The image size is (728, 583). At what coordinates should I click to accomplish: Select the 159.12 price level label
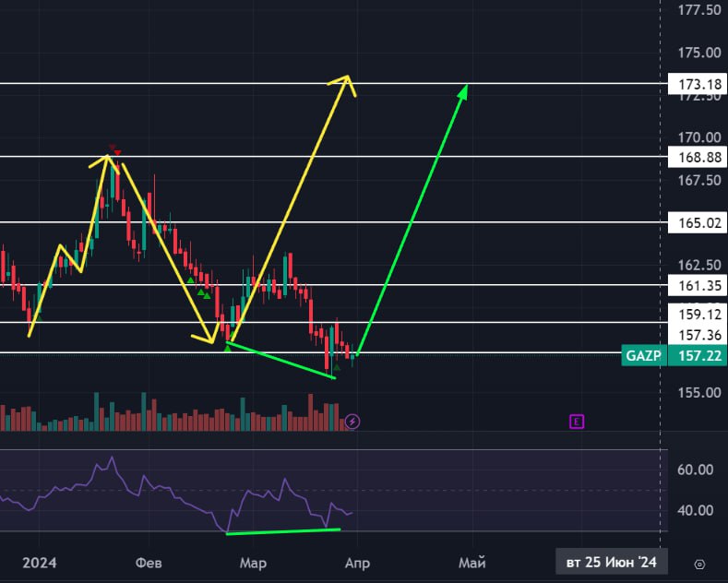coord(699,315)
